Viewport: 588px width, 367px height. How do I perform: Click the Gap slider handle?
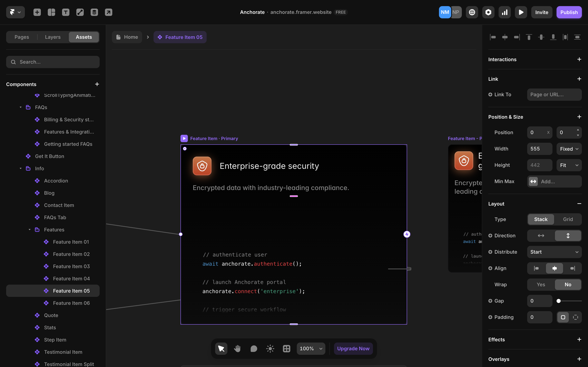[x=559, y=301]
